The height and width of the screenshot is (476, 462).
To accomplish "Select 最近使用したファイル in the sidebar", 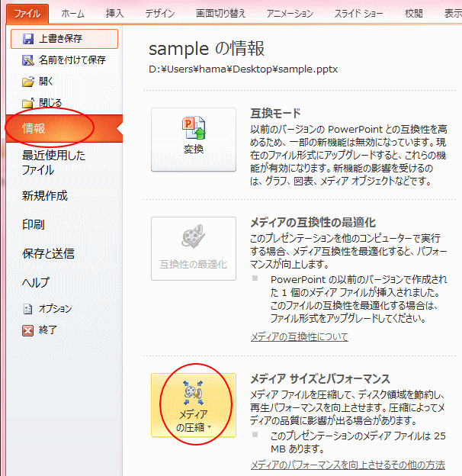I will click(x=53, y=162).
